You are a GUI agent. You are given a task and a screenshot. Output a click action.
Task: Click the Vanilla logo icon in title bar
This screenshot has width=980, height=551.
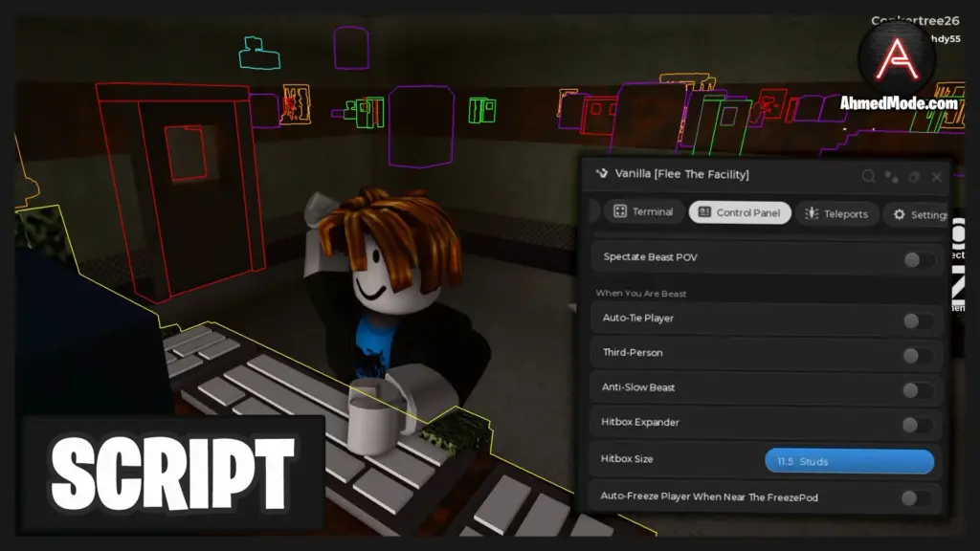click(602, 173)
